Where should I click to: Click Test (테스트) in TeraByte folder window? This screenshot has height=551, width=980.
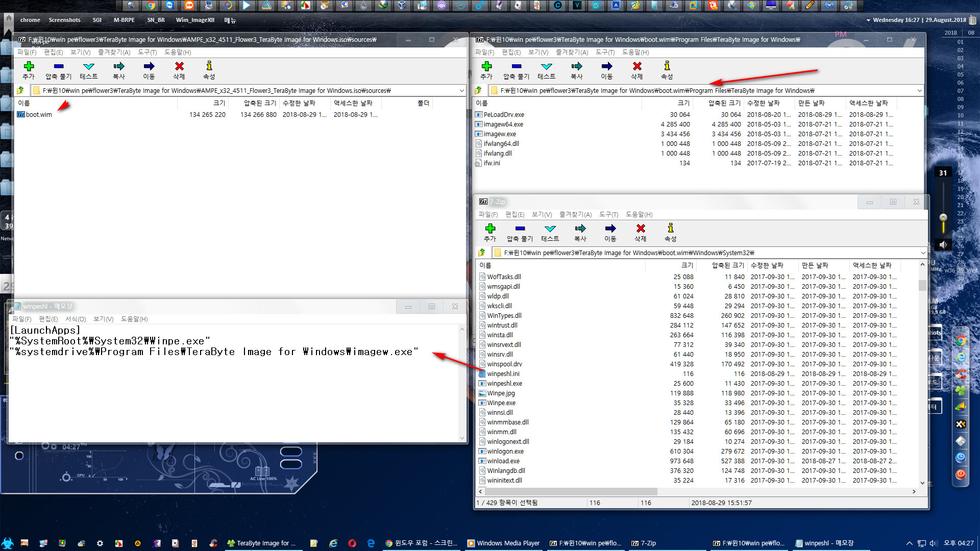(546, 70)
